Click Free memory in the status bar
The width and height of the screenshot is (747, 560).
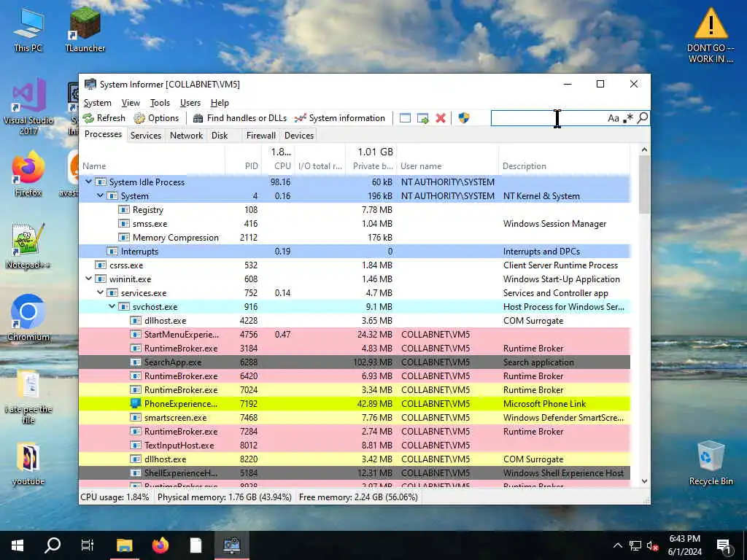[x=358, y=497]
